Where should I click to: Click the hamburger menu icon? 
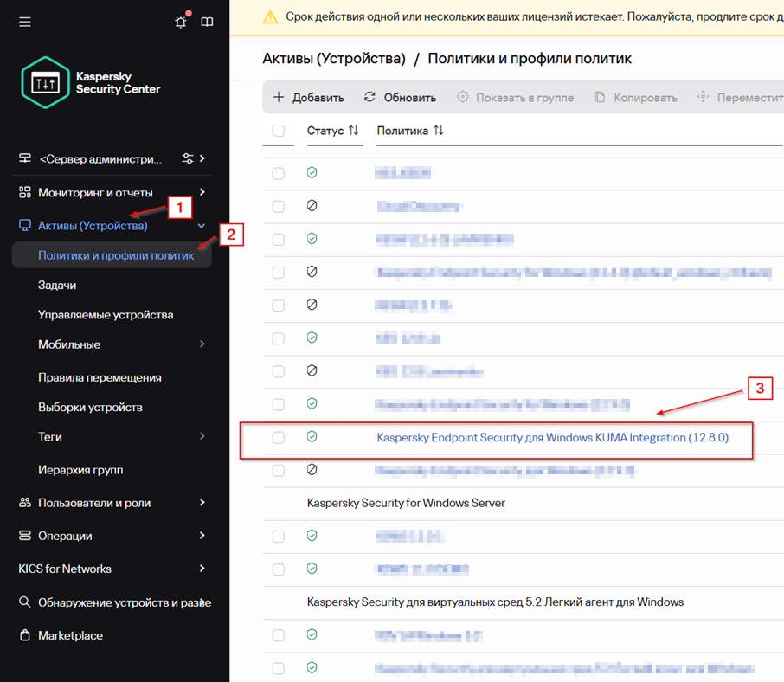(24, 22)
